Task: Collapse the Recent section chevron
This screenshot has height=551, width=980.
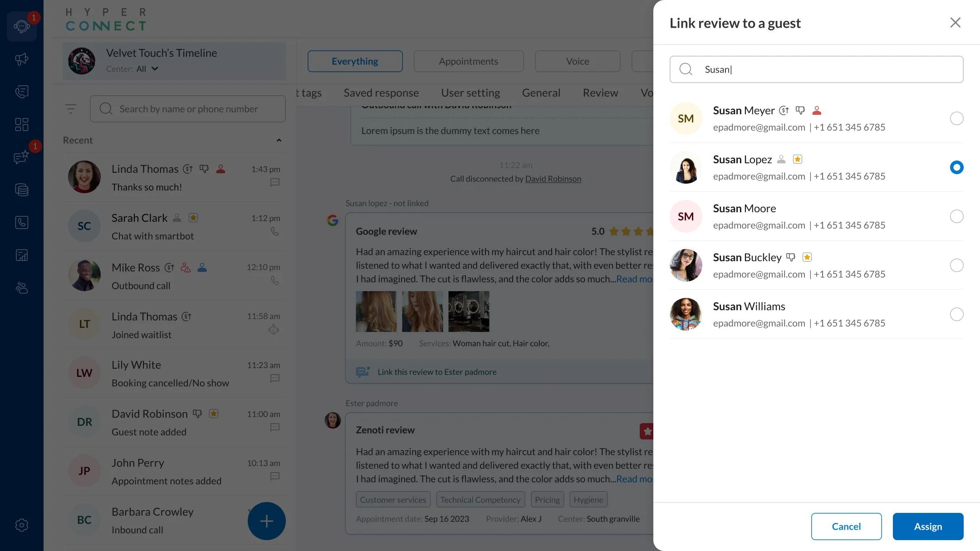Action: coord(279,140)
